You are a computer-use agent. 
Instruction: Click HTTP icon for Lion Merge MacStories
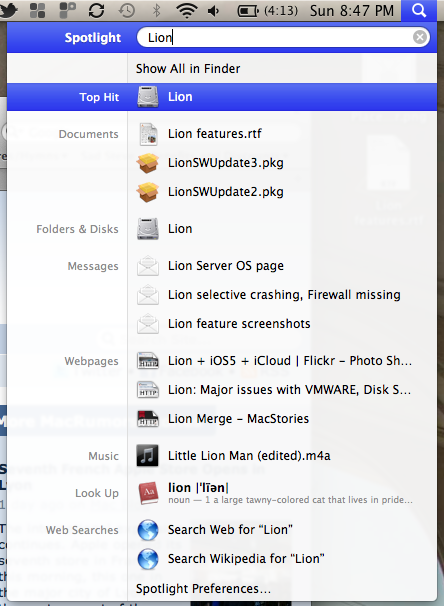148,419
